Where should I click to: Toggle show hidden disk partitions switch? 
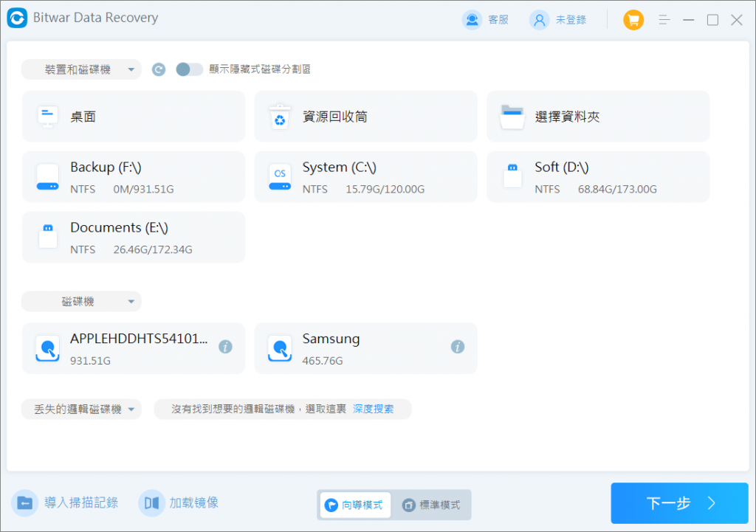[x=189, y=69]
